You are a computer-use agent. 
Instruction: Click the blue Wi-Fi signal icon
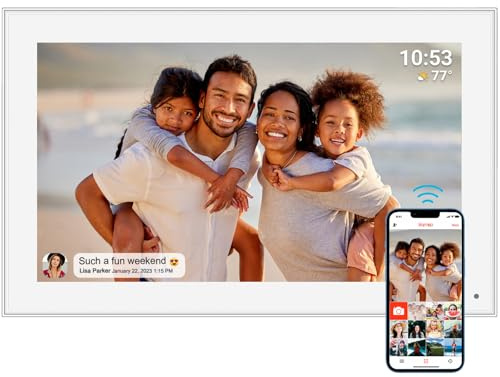point(428,194)
